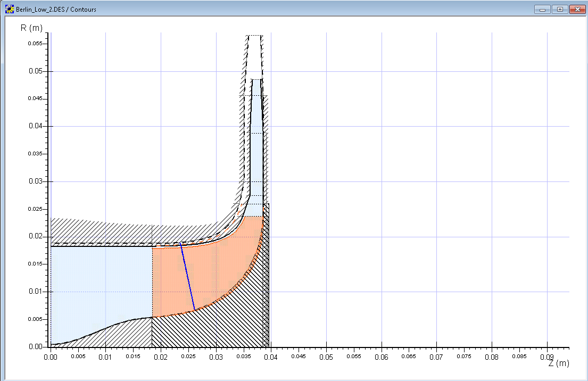Click the application icon in the title bar

[9, 9]
